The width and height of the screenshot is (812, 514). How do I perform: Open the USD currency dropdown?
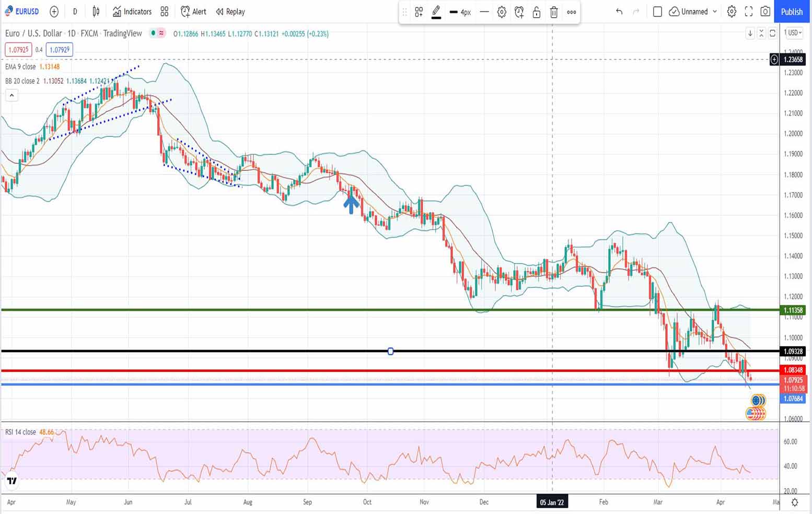coord(793,33)
